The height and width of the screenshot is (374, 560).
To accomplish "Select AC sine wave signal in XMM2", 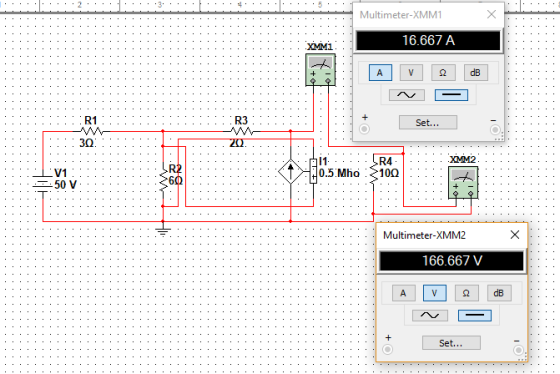I will tap(430, 315).
